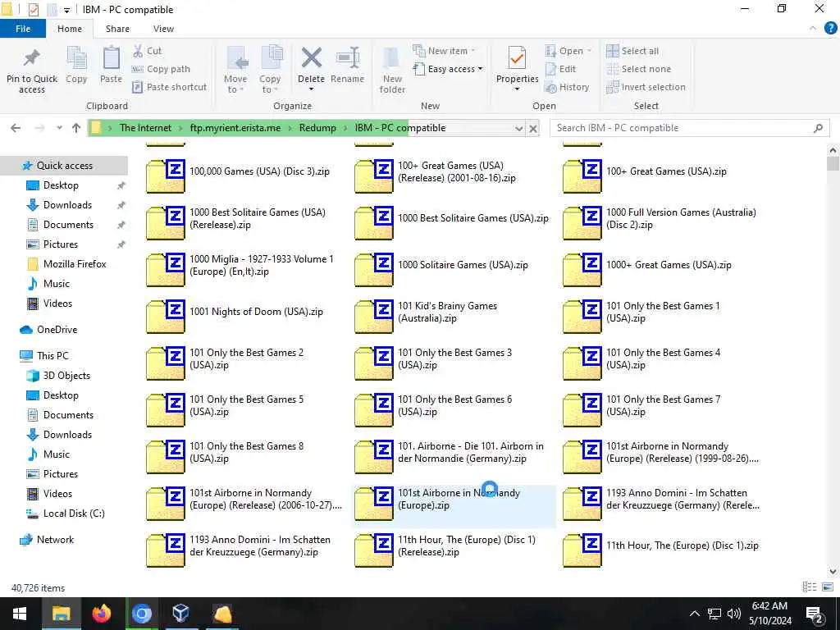Navigate Back with the arrow button
The image size is (840, 630).
coord(16,128)
